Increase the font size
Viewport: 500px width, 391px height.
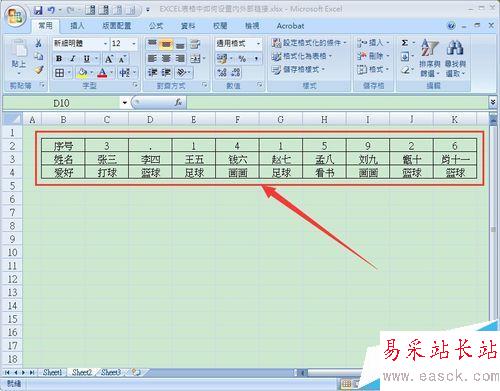(109, 59)
